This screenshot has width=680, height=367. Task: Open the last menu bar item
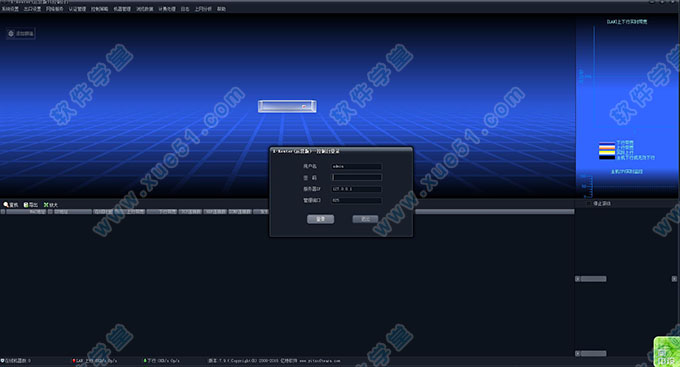221,9
